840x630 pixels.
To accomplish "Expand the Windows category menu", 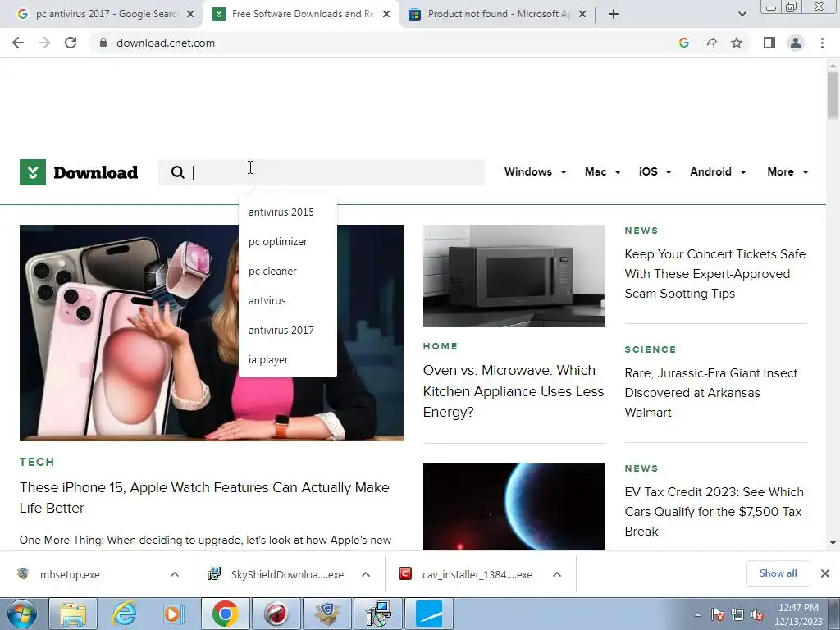I will (535, 172).
